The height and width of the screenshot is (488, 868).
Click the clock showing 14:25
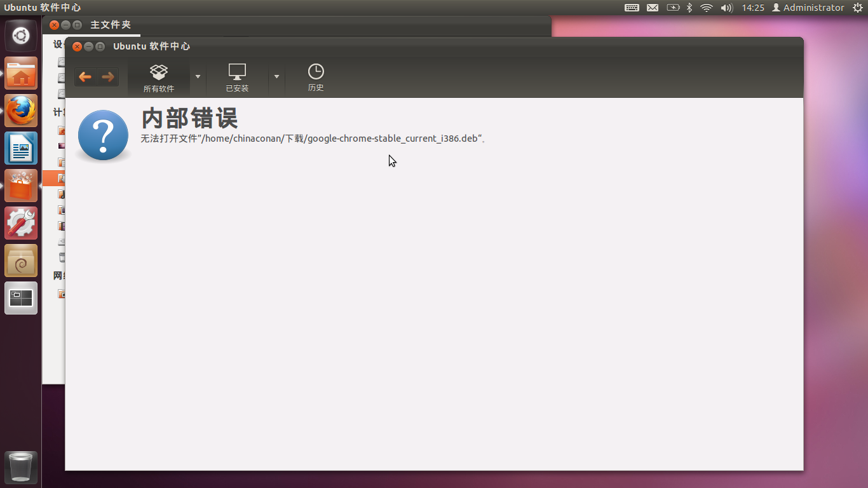753,8
